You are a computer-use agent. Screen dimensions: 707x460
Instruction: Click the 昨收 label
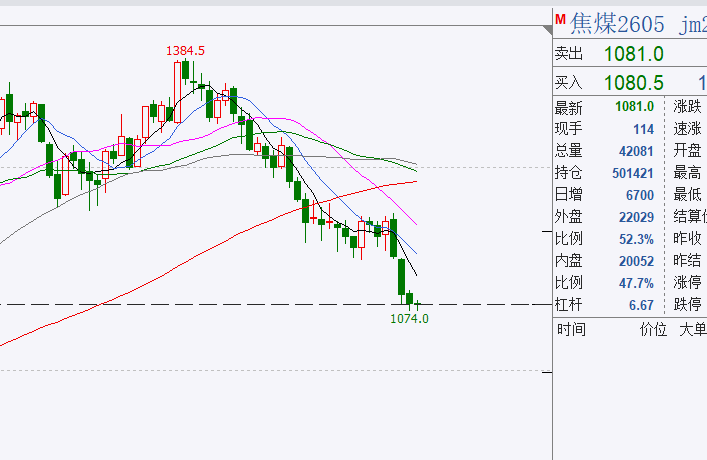coord(687,239)
